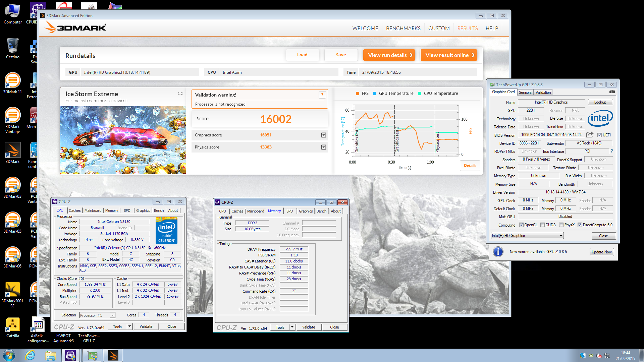Click the Ice Storm Extreme thumbnail image
The width and height of the screenshot is (644, 362).
(x=123, y=140)
